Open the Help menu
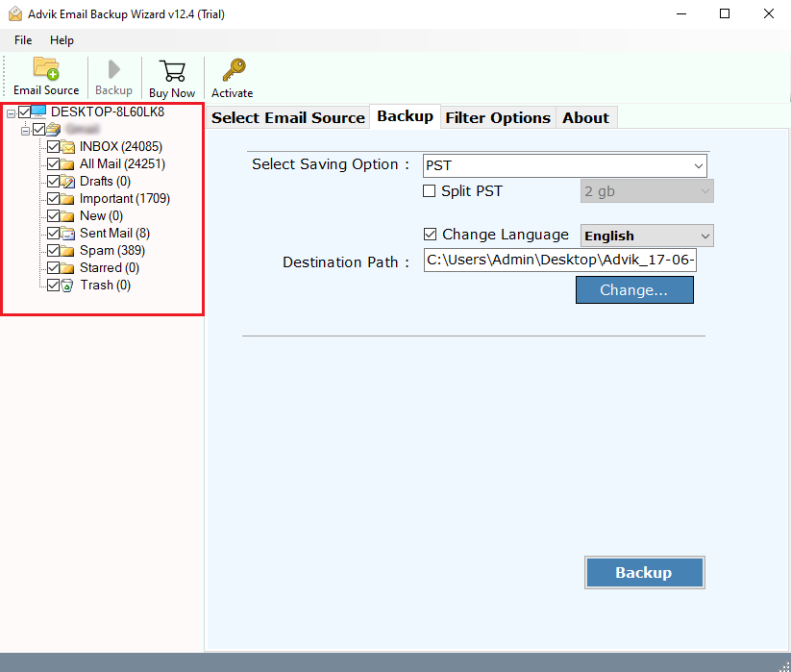791x672 pixels. [62, 39]
